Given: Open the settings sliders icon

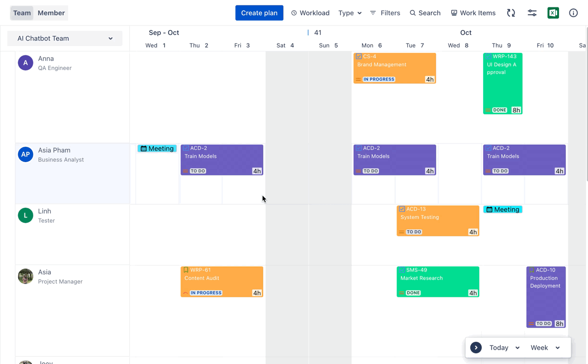Looking at the screenshot, I should (x=532, y=13).
